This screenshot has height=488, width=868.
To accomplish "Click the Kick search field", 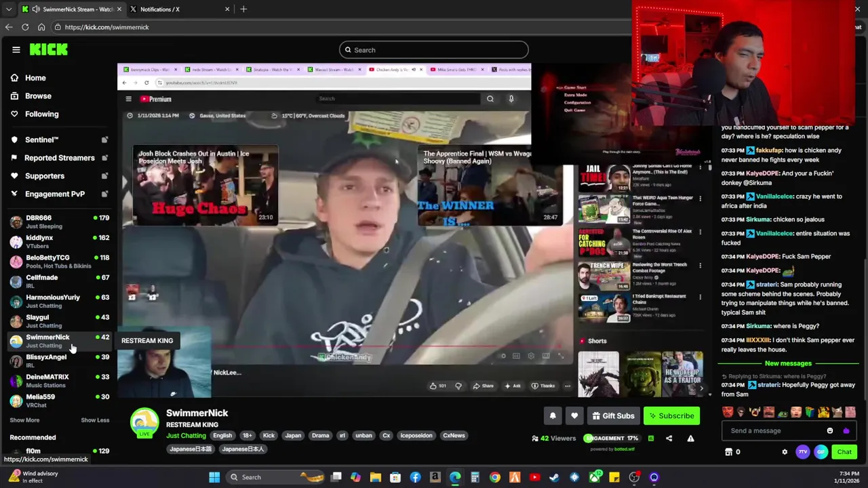I will point(433,50).
